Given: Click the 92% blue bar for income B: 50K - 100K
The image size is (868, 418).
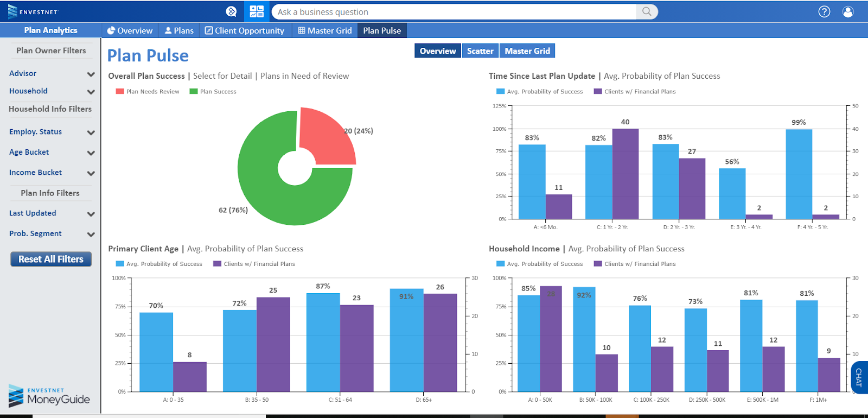Looking at the screenshot, I should point(584,339).
